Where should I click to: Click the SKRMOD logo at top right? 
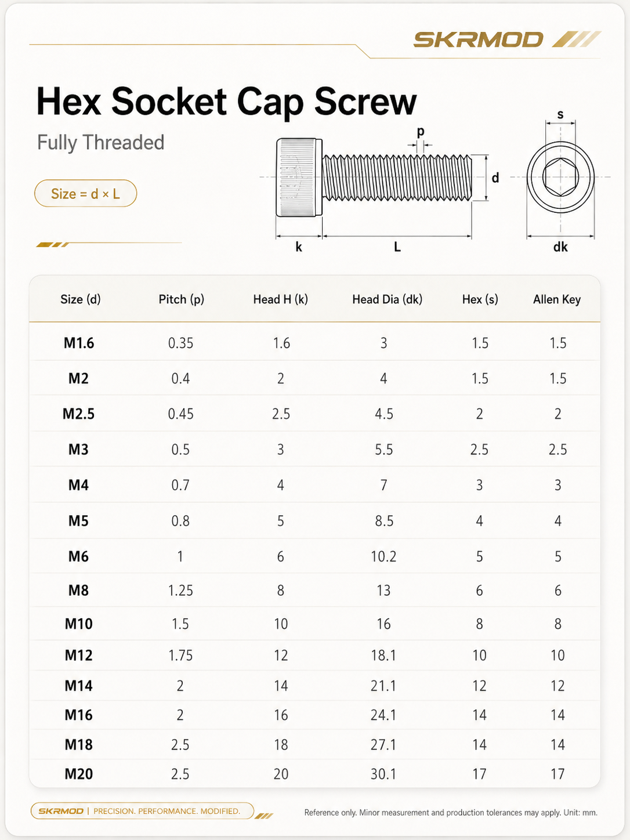[506, 39]
